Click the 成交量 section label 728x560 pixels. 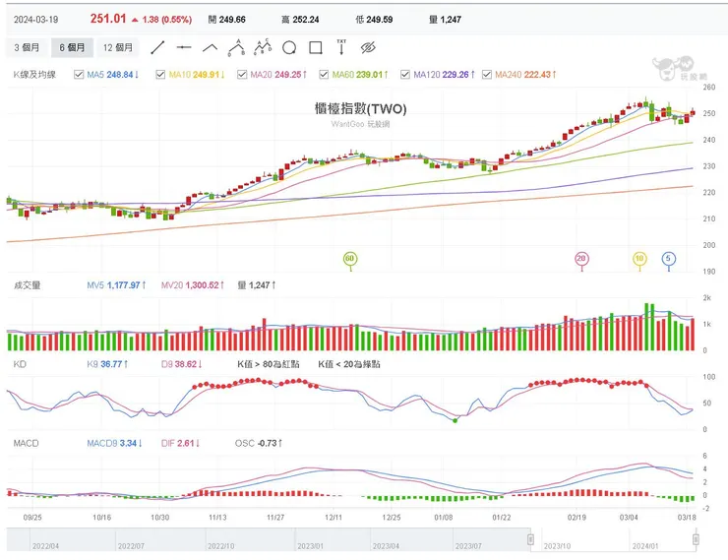(28, 285)
